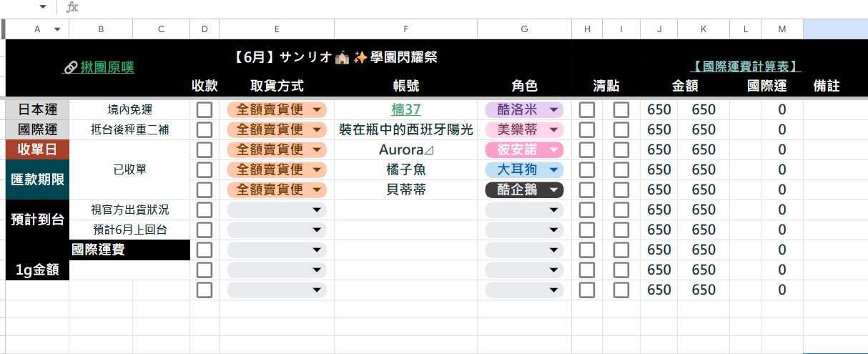Tick 收款 checkbox in 橘子魚 row
This screenshot has height=354, width=868.
[x=204, y=169]
